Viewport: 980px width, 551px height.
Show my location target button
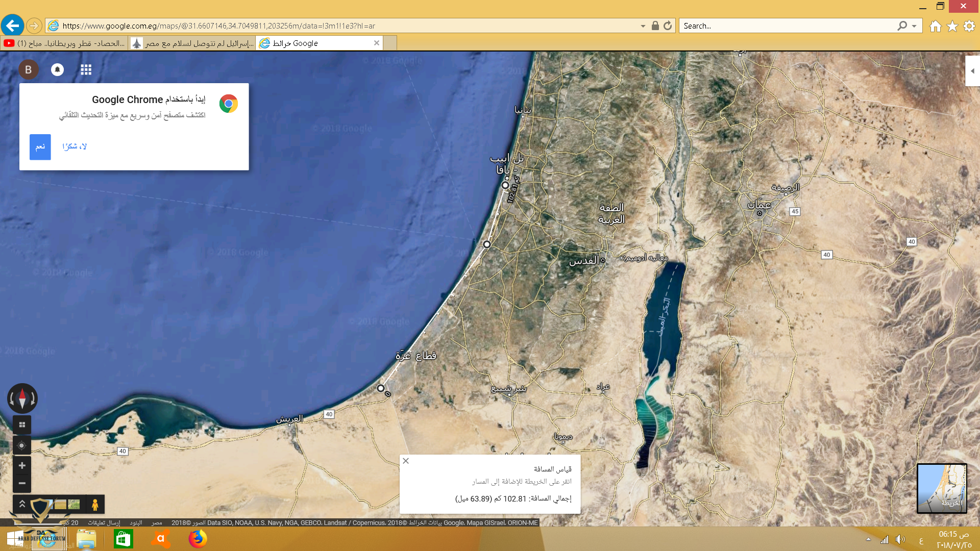click(x=22, y=445)
